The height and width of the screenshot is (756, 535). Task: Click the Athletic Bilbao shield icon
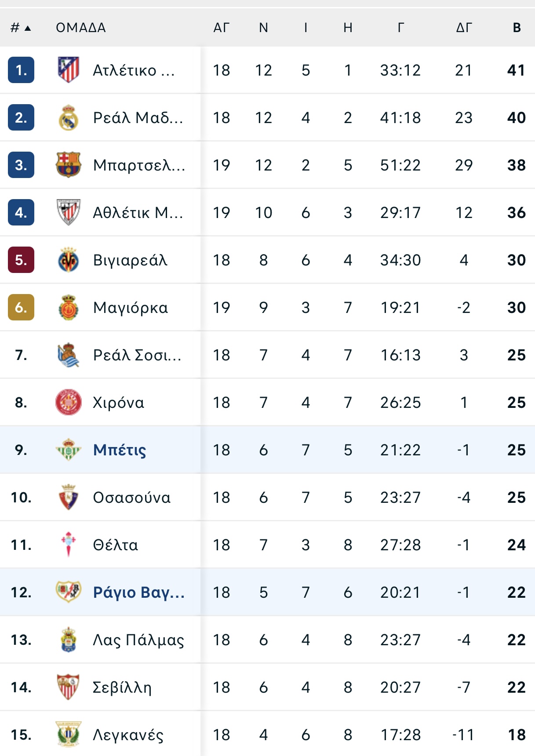coord(69,212)
